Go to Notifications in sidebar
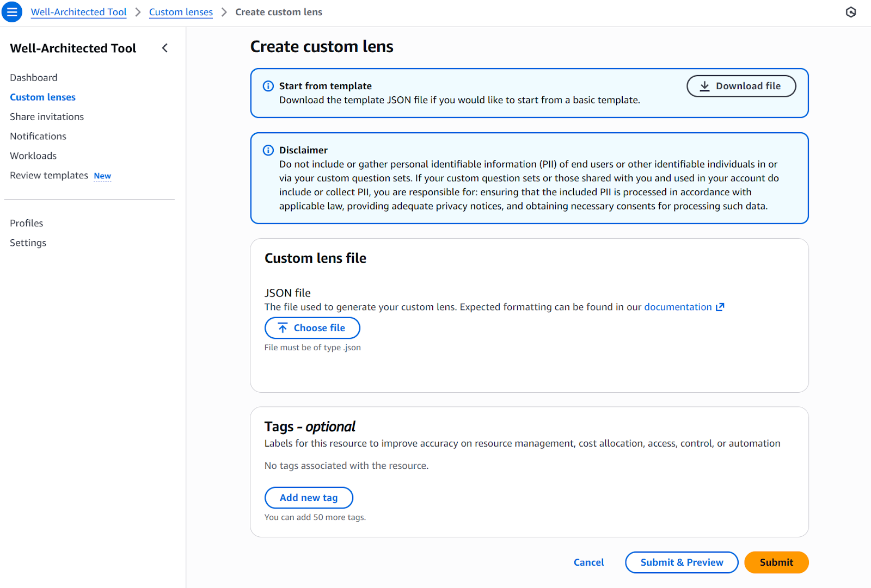The width and height of the screenshot is (871, 588). tap(38, 137)
